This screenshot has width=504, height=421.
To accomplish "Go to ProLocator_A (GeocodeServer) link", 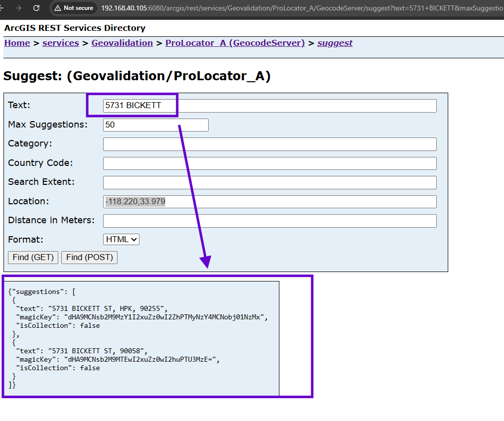I will (235, 43).
